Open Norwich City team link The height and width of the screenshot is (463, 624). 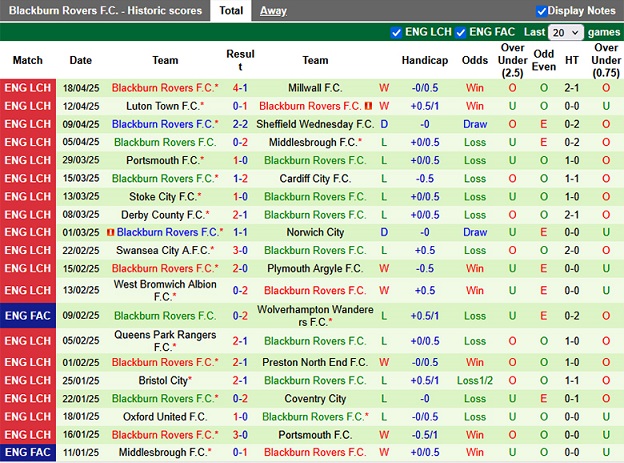[315, 232]
